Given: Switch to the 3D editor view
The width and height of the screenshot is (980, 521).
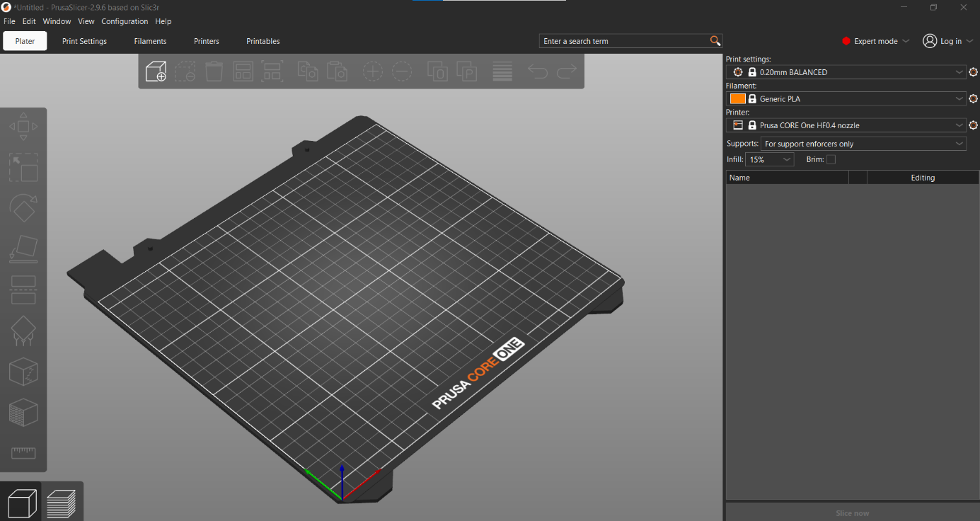Looking at the screenshot, I should [x=21, y=503].
